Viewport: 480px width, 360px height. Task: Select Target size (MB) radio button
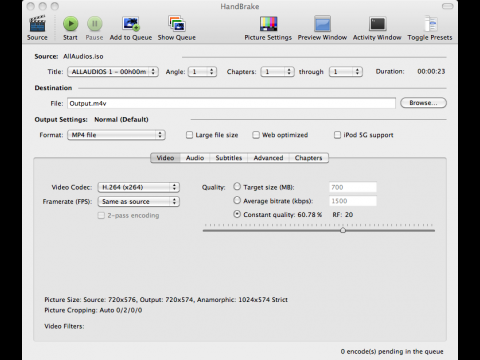click(237, 187)
